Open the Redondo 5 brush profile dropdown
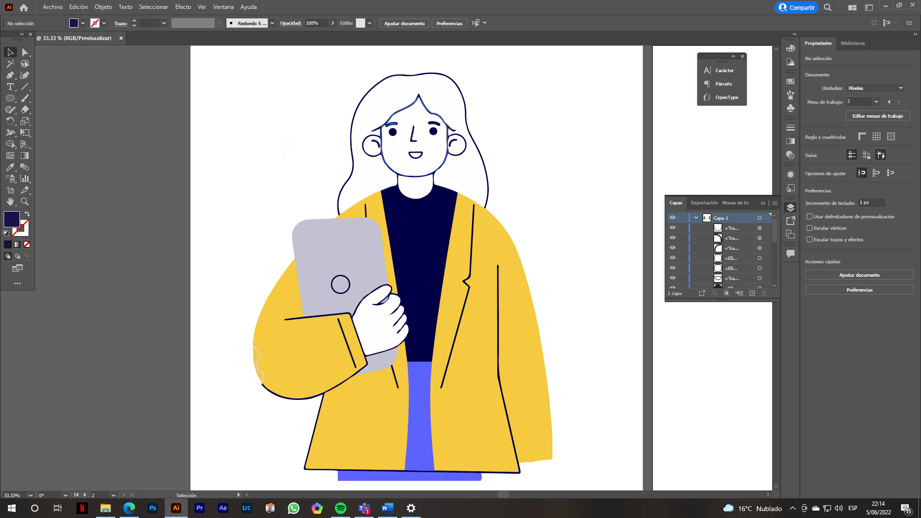Image resolution: width=921 pixels, height=518 pixels. point(272,23)
